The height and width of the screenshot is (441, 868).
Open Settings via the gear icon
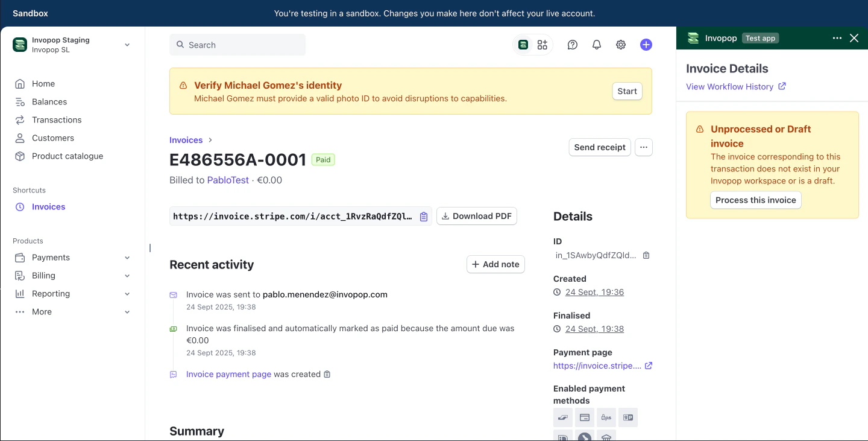pos(620,45)
